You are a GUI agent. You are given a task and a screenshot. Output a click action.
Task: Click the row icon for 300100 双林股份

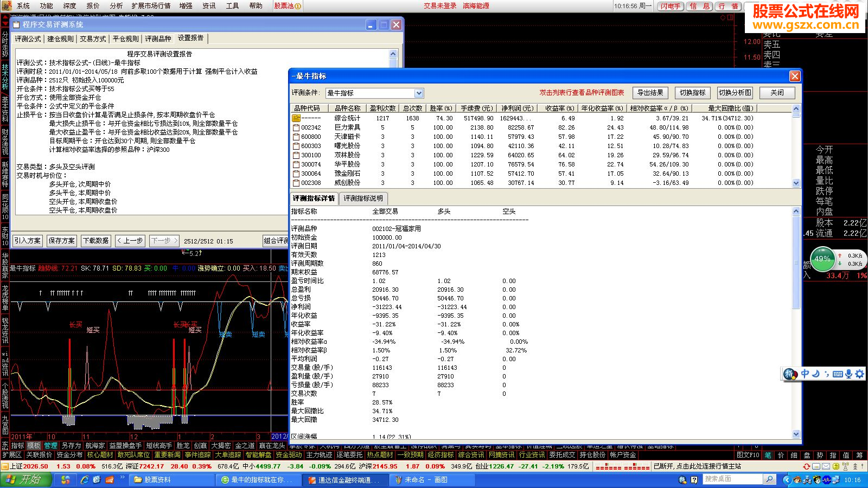click(296, 155)
